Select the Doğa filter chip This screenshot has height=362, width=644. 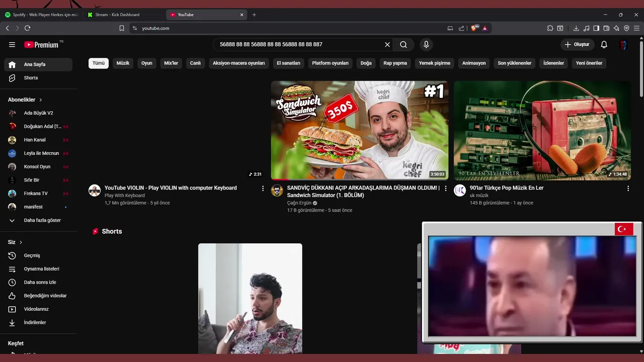pyautogui.click(x=366, y=63)
